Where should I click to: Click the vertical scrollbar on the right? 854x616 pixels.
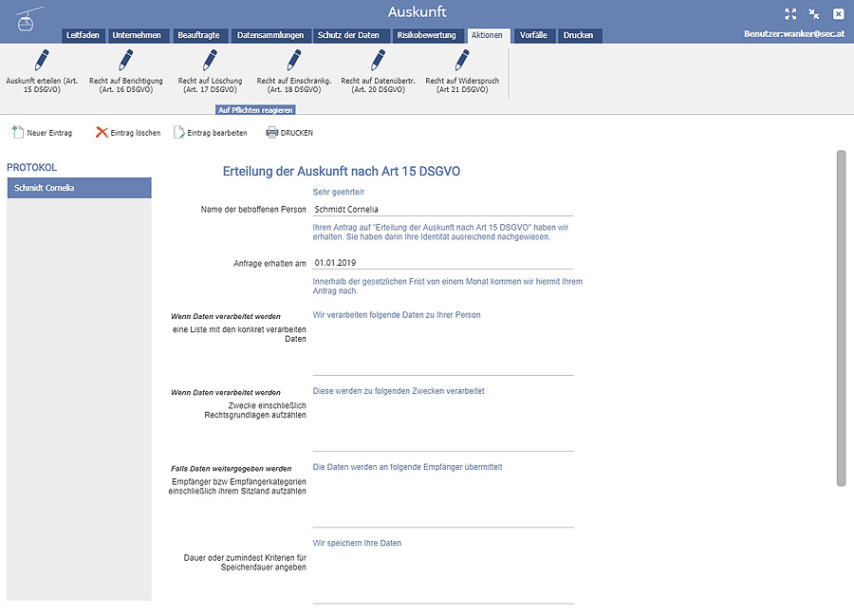[x=840, y=318]
